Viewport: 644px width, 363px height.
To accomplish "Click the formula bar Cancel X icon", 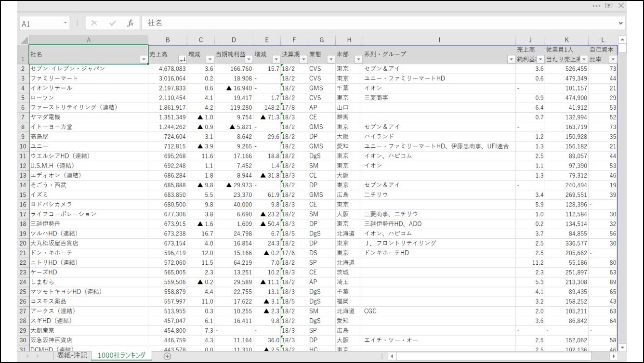I will (94, 23).
